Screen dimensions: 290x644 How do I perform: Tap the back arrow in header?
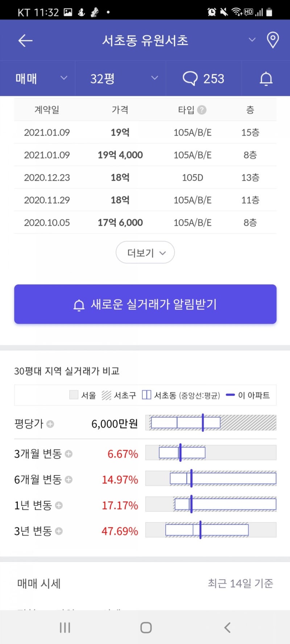[x=25, y=41]
